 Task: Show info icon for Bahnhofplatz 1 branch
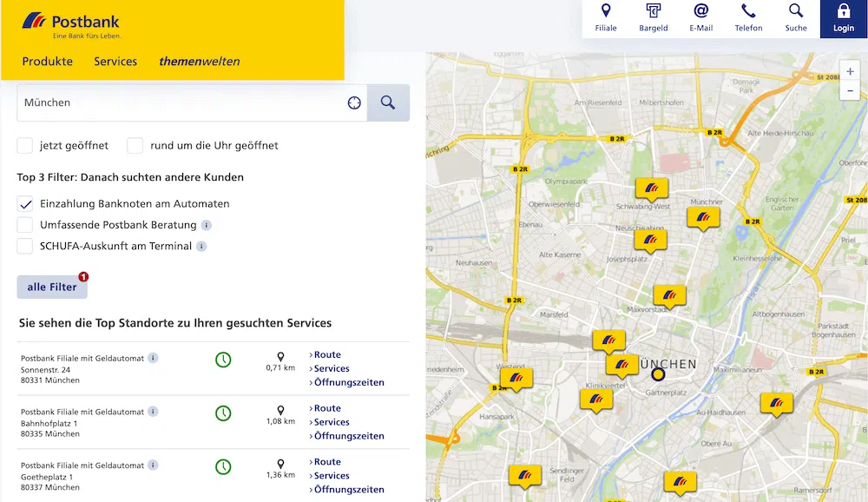coord(153,412)
